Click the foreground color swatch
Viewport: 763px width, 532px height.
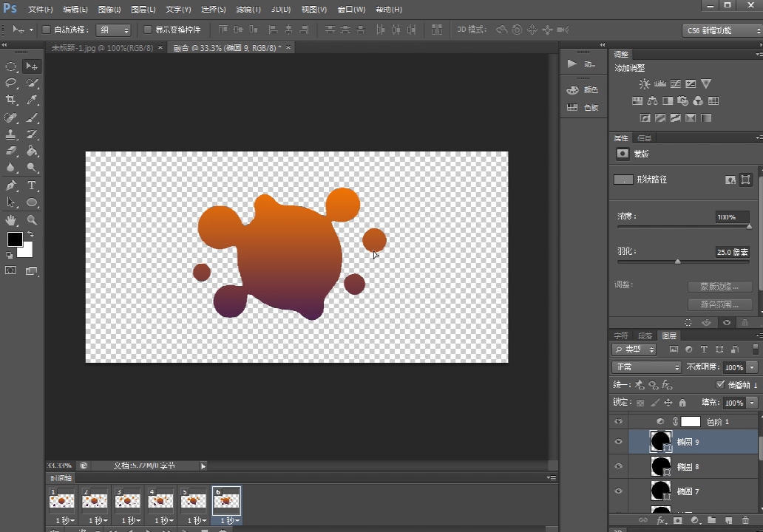[x=15, y=239]
